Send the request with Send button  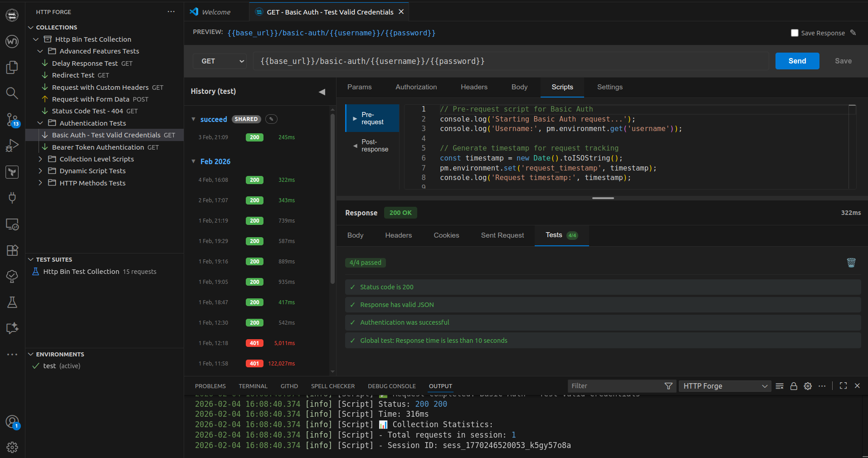tap(797, 61)
